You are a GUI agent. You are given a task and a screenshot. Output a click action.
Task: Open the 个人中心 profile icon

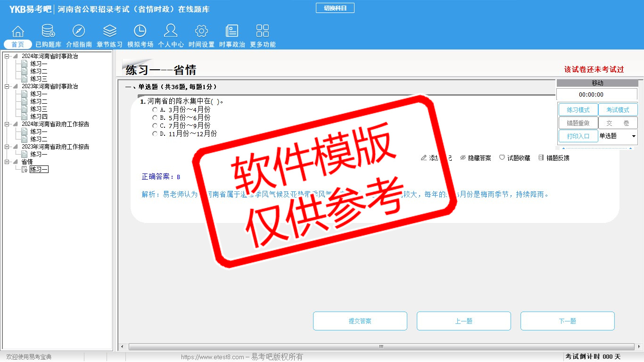pos(171,31)
